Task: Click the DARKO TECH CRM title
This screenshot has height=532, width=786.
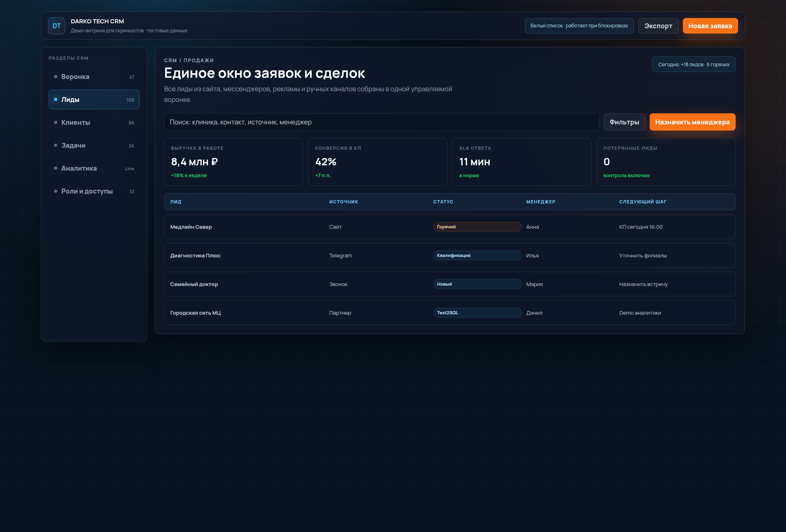Action: click(x=97, y=21)
